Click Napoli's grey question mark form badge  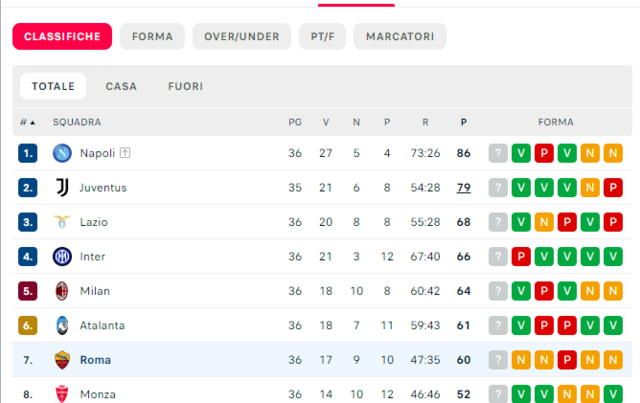pos(498,153)
